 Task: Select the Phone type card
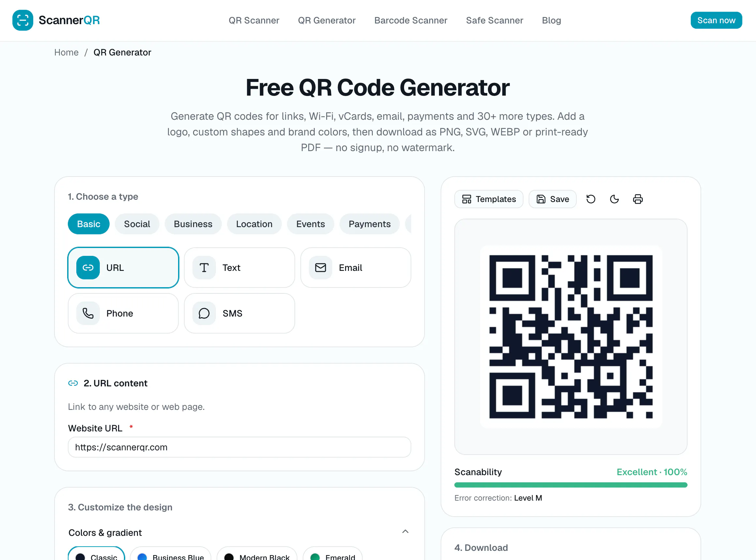(123, 313)
